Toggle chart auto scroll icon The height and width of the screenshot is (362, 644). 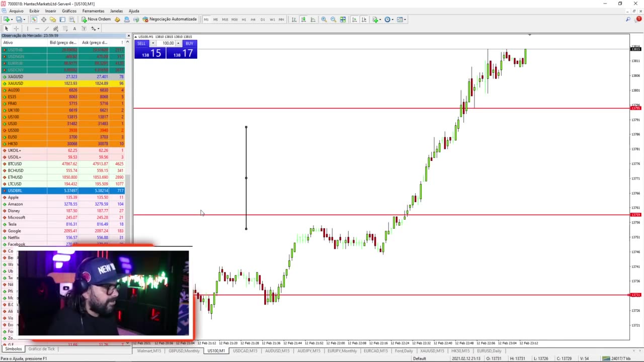(x=355, y=20)
